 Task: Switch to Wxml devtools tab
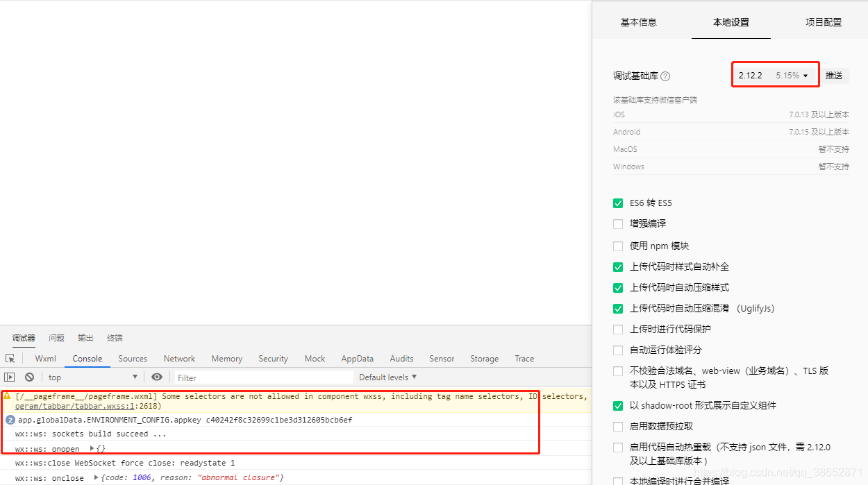tap(46, 359)
